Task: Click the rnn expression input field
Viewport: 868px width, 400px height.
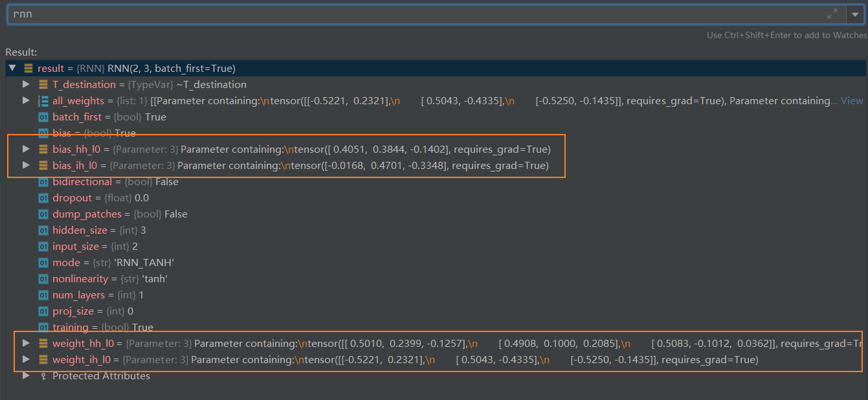Action: tap(414, 14)
